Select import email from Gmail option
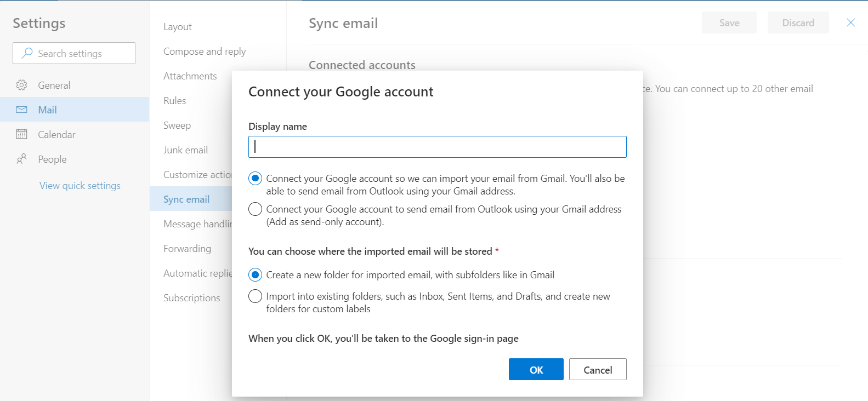Viewport: 868px width, 401px height. [x=255, y=179]
